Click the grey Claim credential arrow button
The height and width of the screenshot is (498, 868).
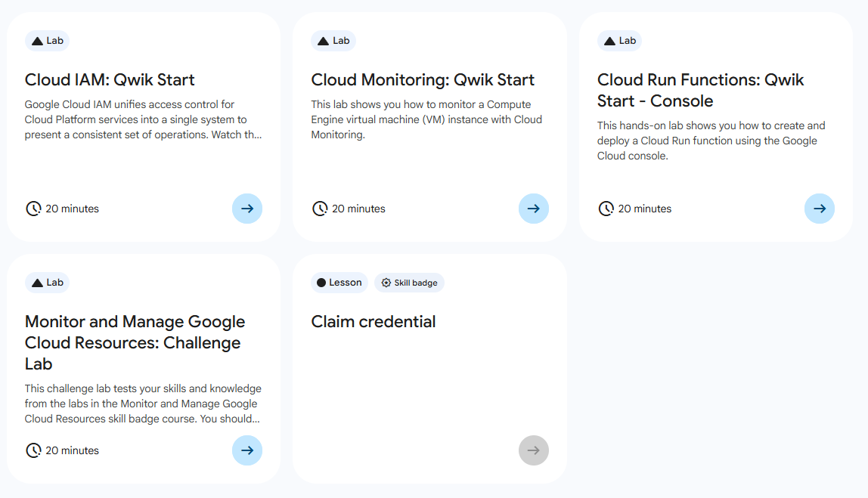pos(534,450)
